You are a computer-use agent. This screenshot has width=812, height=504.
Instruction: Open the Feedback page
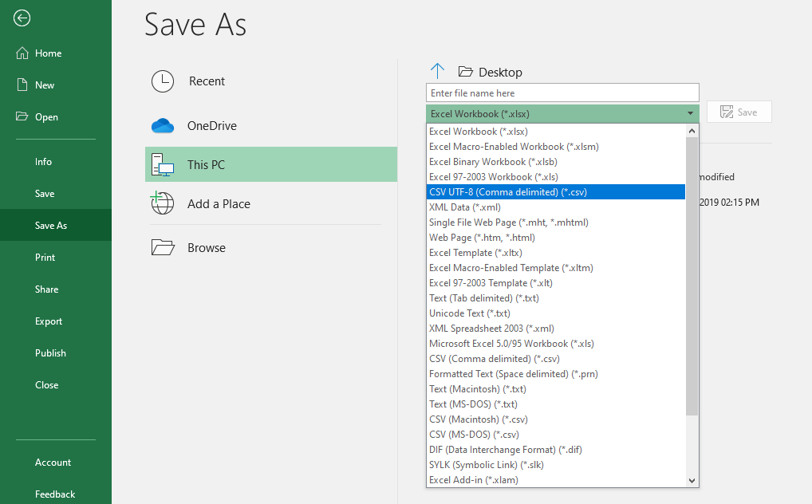(x=56, y=494)
